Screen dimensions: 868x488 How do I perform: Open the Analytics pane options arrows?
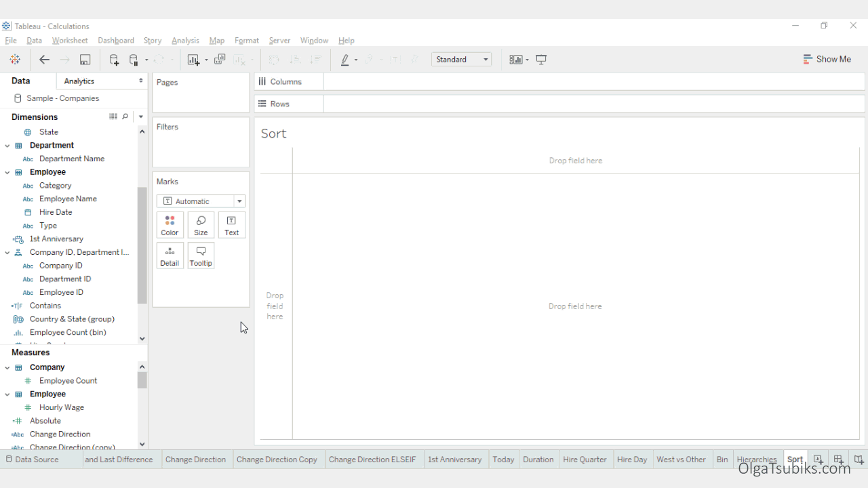point(141,81)
